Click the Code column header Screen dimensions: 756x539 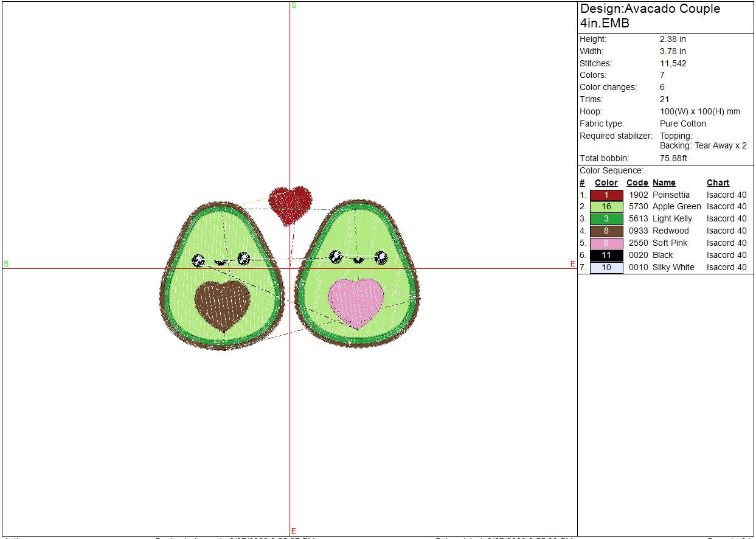coord(637,183)
